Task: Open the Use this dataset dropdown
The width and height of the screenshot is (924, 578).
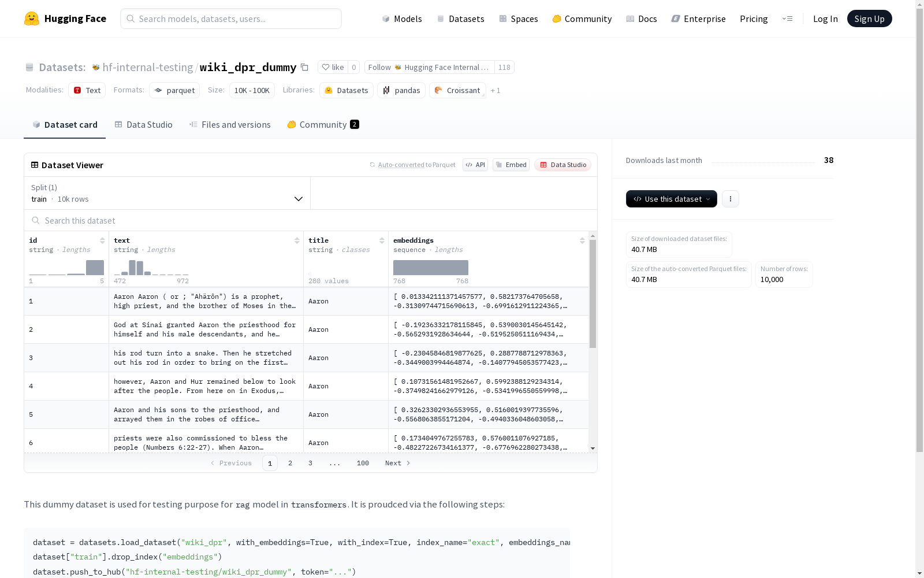Action: point(672,199)
